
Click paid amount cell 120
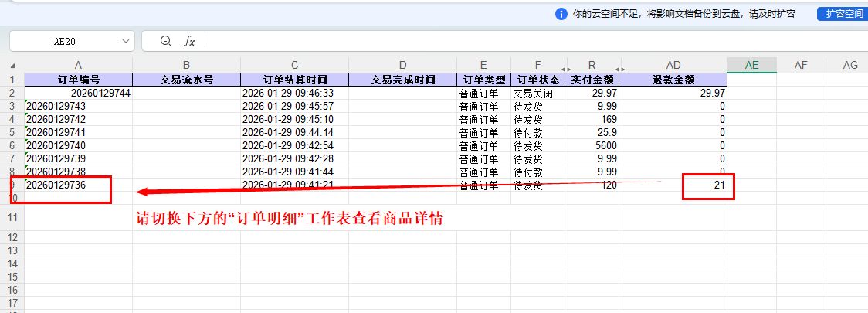(592, 185)
